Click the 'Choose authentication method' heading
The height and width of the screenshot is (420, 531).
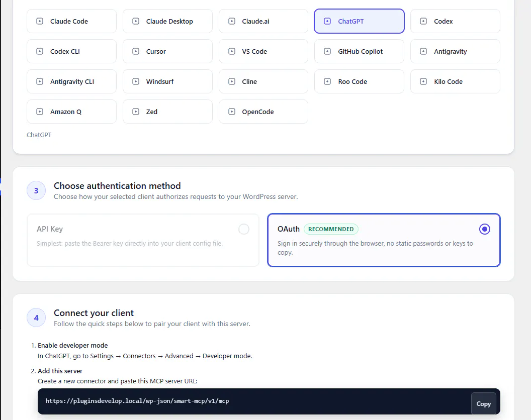[117, 186]
